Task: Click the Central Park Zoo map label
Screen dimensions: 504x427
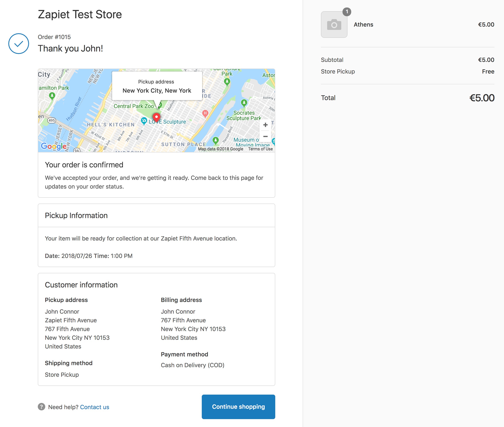Action: (133, 106)
